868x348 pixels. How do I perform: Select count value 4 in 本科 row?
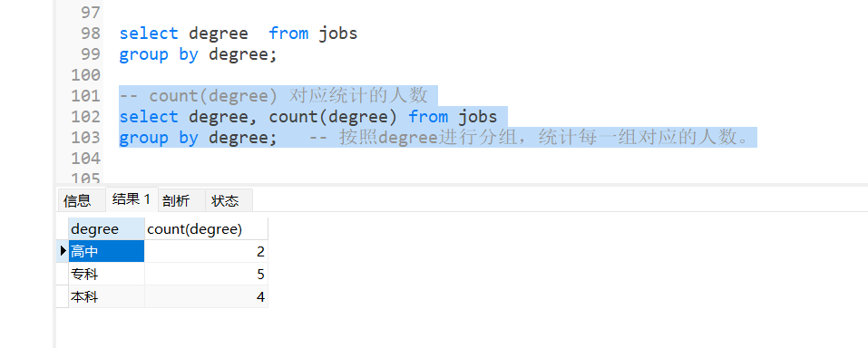point(206,297)
